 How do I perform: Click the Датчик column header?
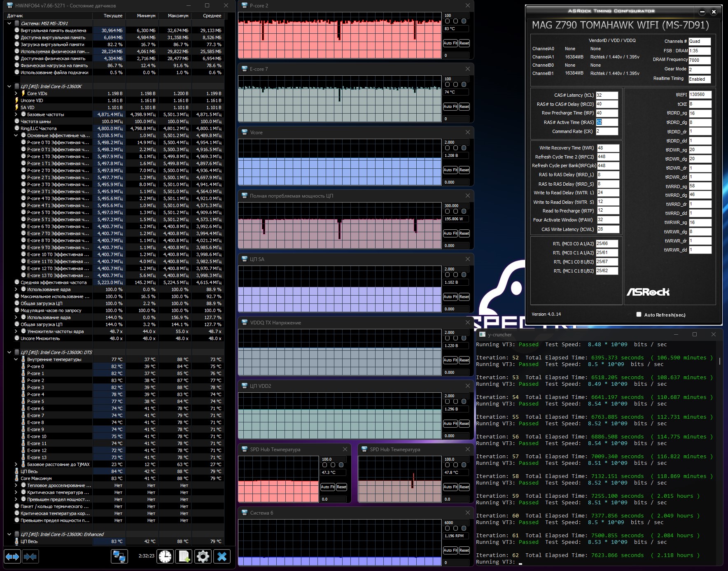pos(48,16)
